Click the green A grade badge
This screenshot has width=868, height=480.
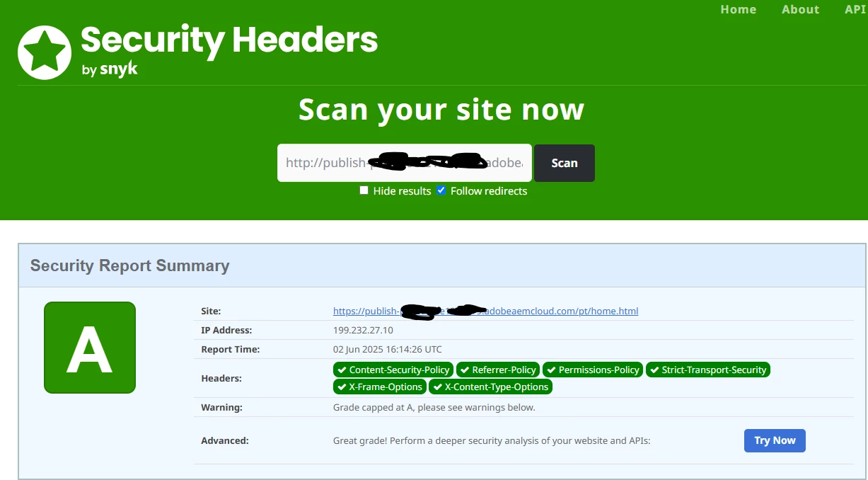(90, 348)
